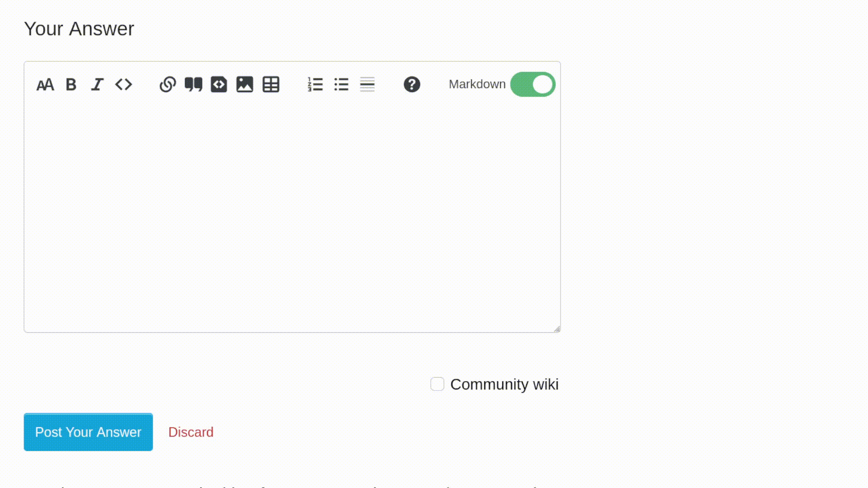The height and width of the screenshot is (488, 868).
Task: Insert a hyperlink using the link icon
Action: point(168,84)
